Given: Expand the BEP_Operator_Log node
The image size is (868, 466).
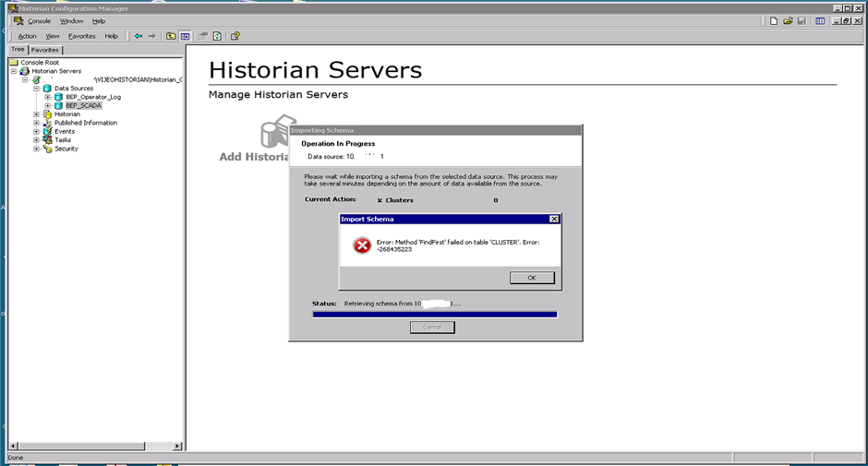Looking at the screenshot, I should pos(48,97).
